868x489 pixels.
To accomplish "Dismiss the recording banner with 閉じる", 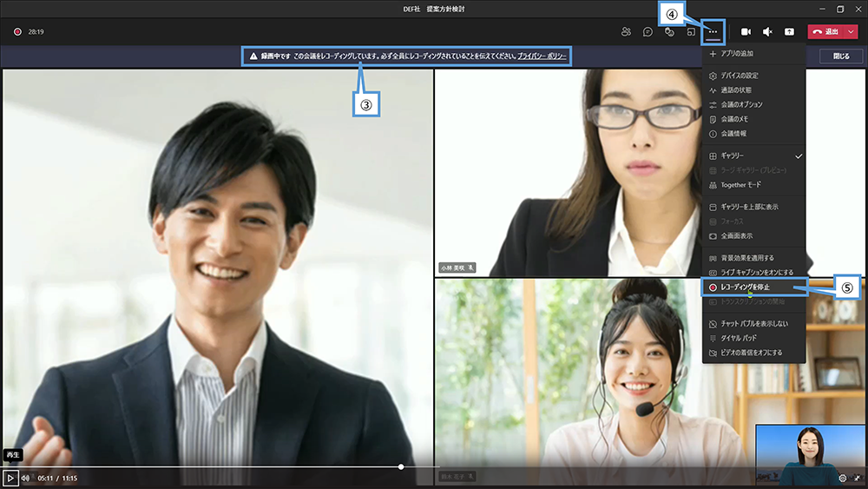I will click(841, 56).
